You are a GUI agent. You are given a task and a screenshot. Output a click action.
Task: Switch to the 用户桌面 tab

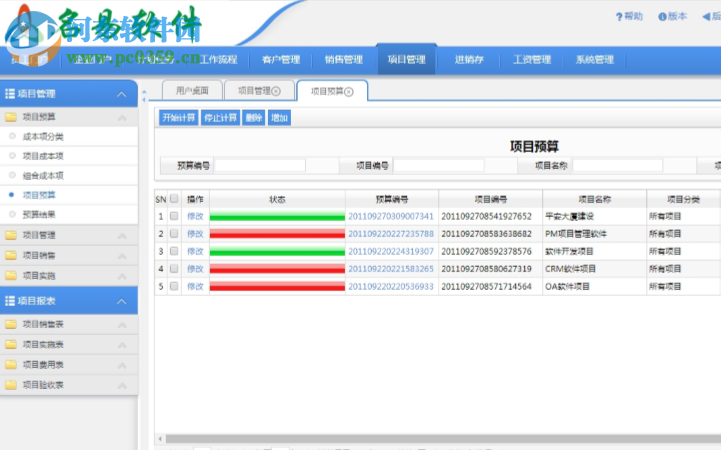(192, 91)
